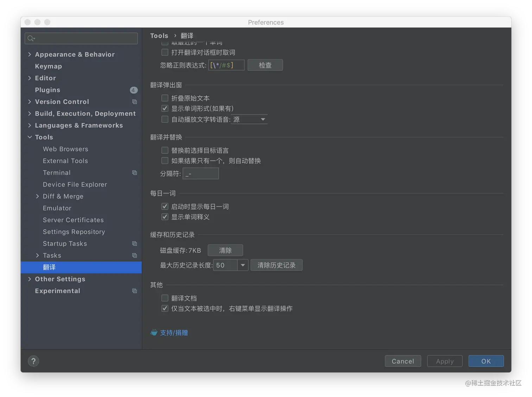Screen dimensions: 532x397
Task: Click the 分隔符 separator input field
Action: (201, 174)
